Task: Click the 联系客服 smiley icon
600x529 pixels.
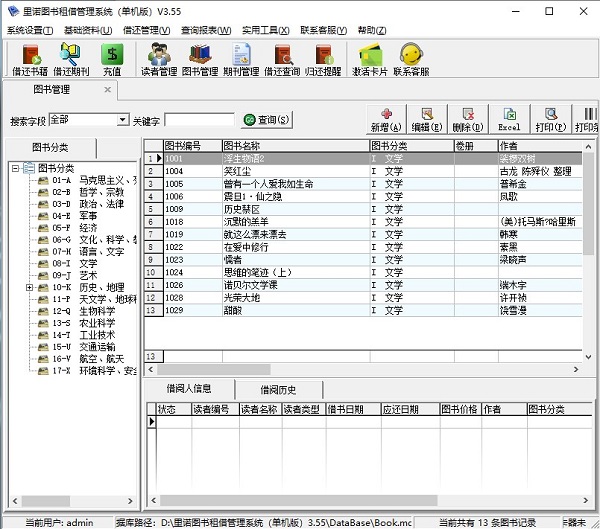Action: click(x=411, y=59)
